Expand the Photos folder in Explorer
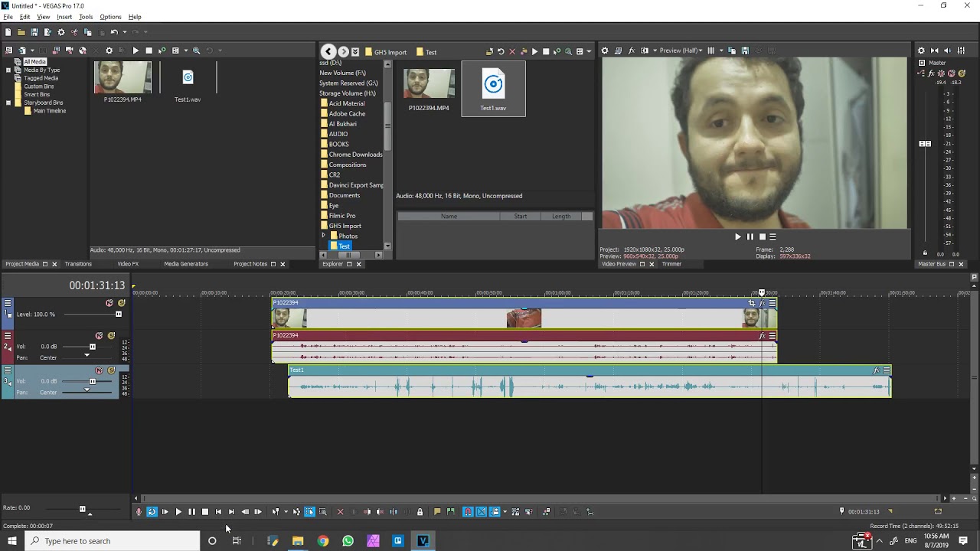The image size is (980, 551). tap(324, 236)
